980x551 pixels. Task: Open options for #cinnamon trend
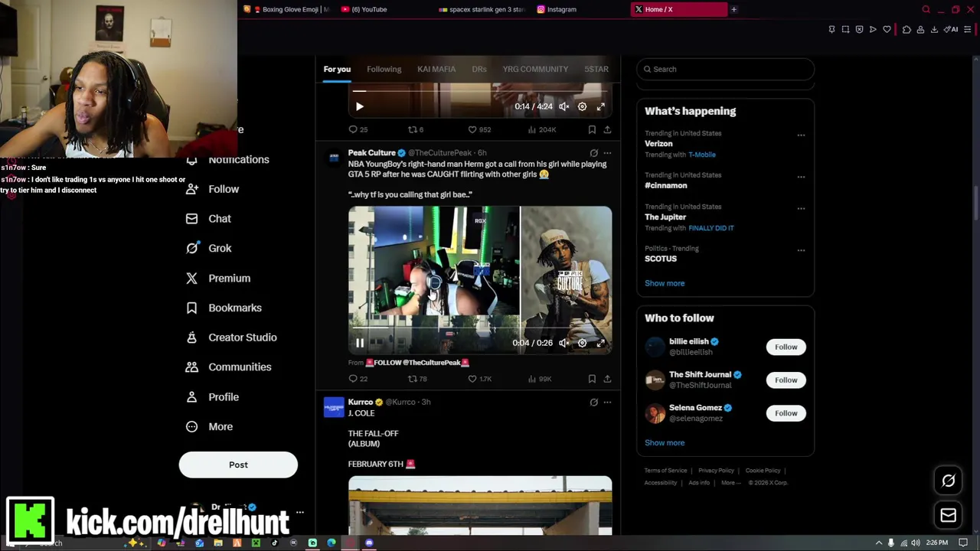point(801,177)
